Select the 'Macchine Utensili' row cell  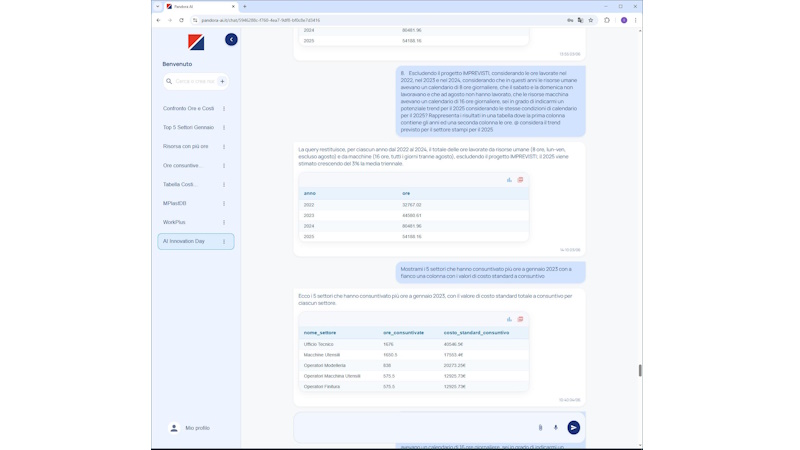click(321, 355)
